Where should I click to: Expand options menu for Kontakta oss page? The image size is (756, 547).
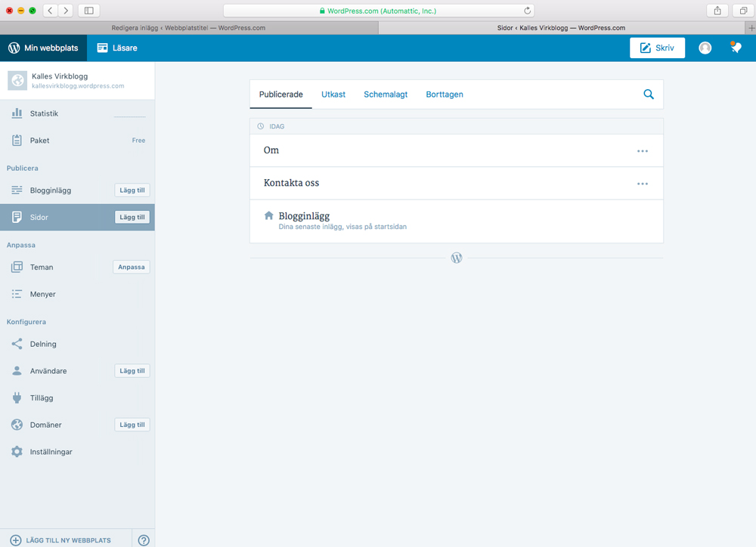[642, 184]
